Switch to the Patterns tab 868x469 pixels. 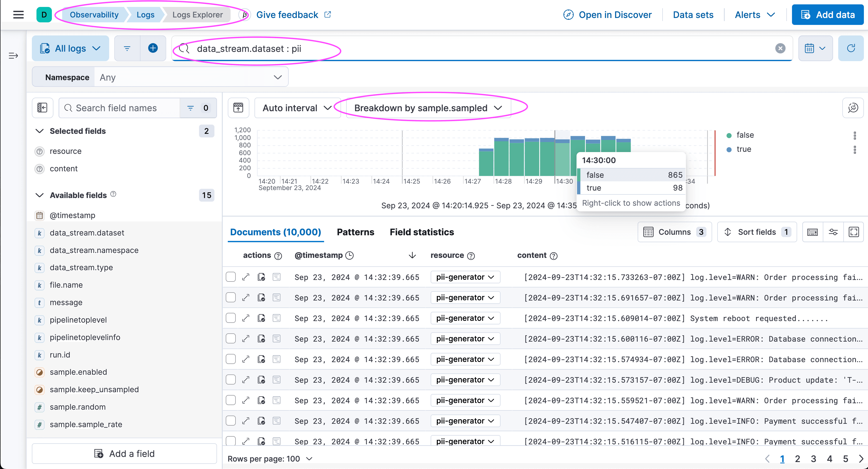tap(355, 232)
